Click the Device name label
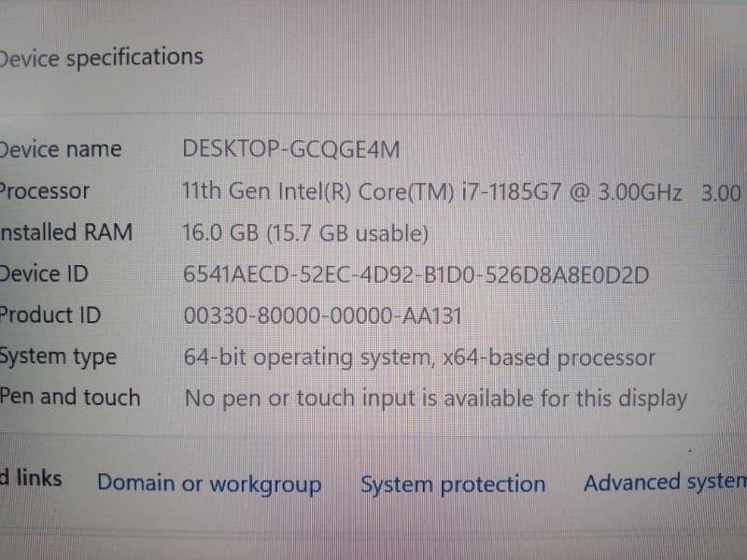747x560 pixels. point(61,149)
